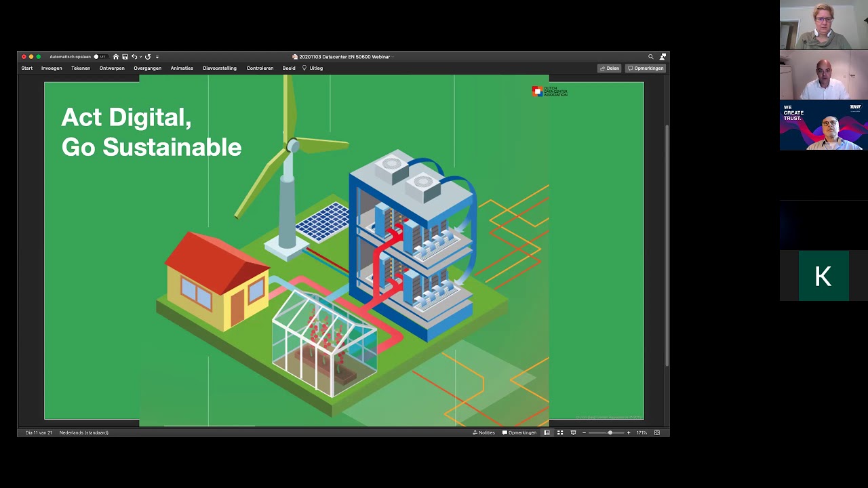Open the Tekenen ribbon tab

pos(81,68)
